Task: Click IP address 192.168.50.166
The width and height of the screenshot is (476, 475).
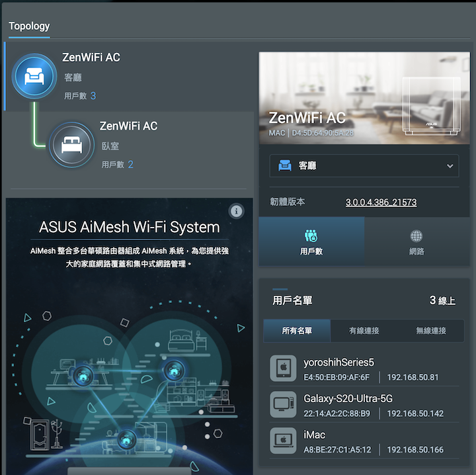Action: tap(415, 449)
